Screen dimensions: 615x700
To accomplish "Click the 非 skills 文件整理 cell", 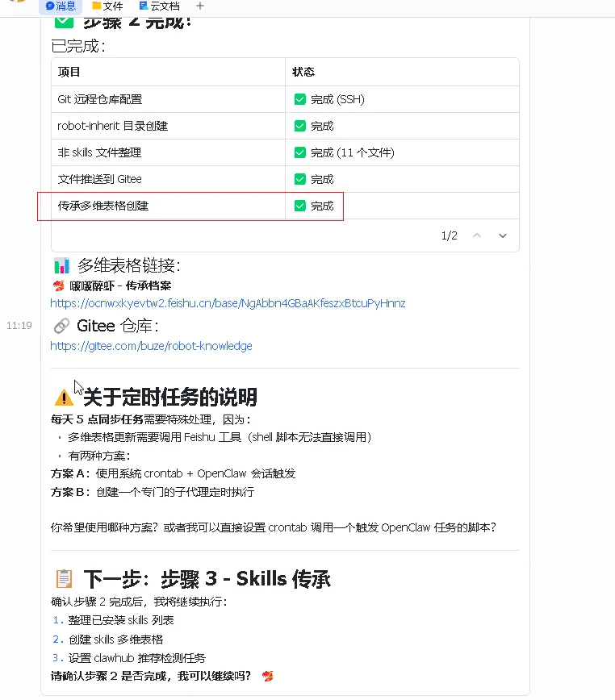I will (x=169, y=152).
